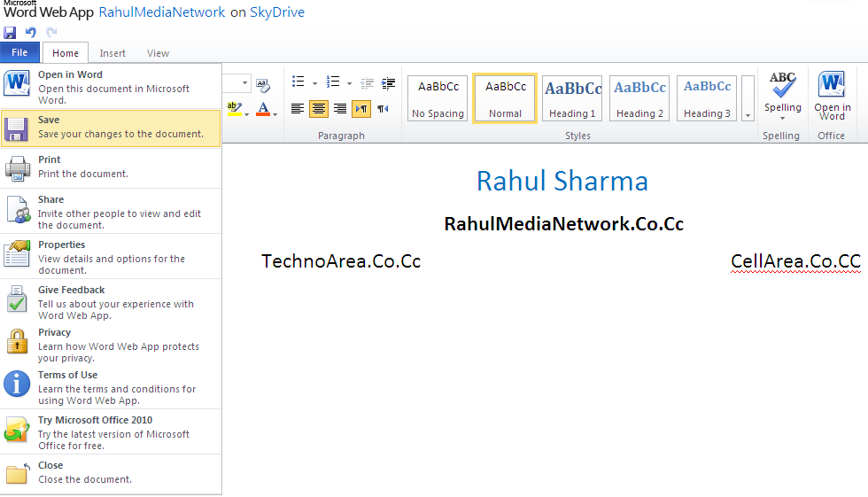868x497 pixels.
Task: Click the decrease indent icon
Action: point(367,83)
